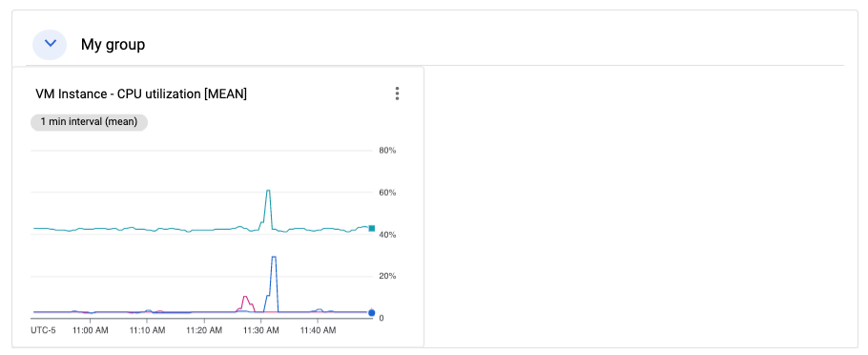The image size is (868, 355).
Task: Select the blue circle series endpoint marker
Action: tap(372, 313)
